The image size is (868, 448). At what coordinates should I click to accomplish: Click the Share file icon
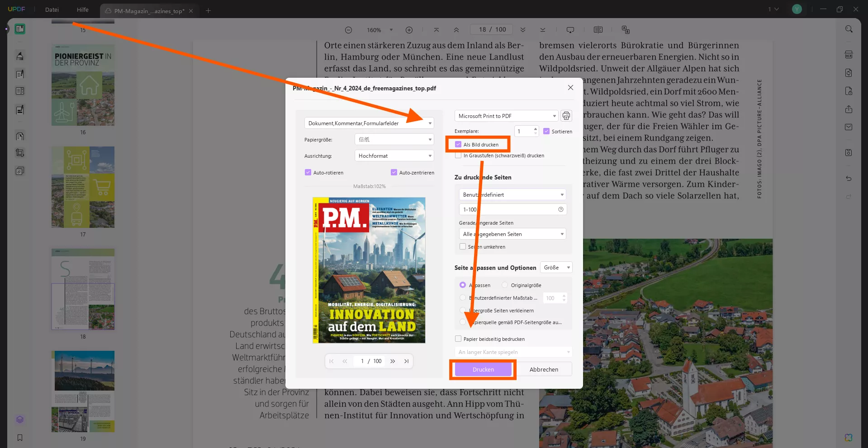849,109
